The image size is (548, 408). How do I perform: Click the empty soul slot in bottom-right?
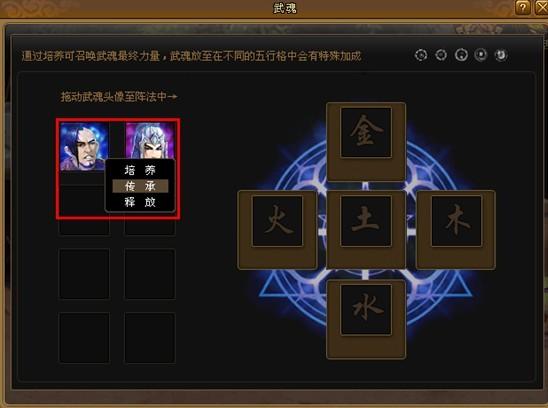coord(150,338)
